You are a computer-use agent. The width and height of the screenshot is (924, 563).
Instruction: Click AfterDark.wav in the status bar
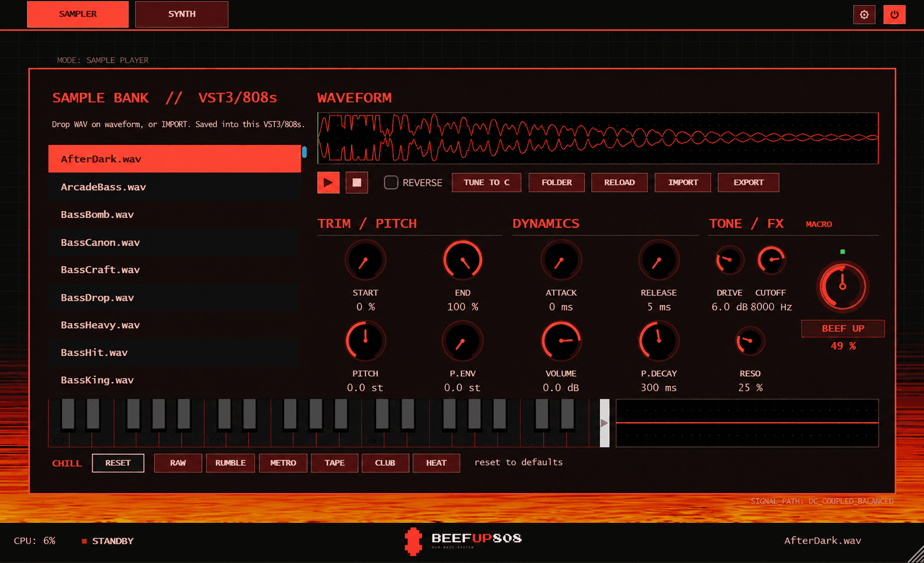(x=822, y=541)
